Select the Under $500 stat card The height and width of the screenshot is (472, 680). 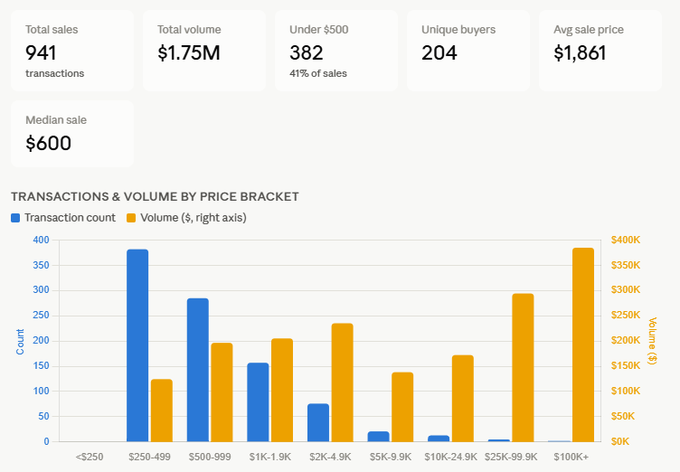click(336, 51)
